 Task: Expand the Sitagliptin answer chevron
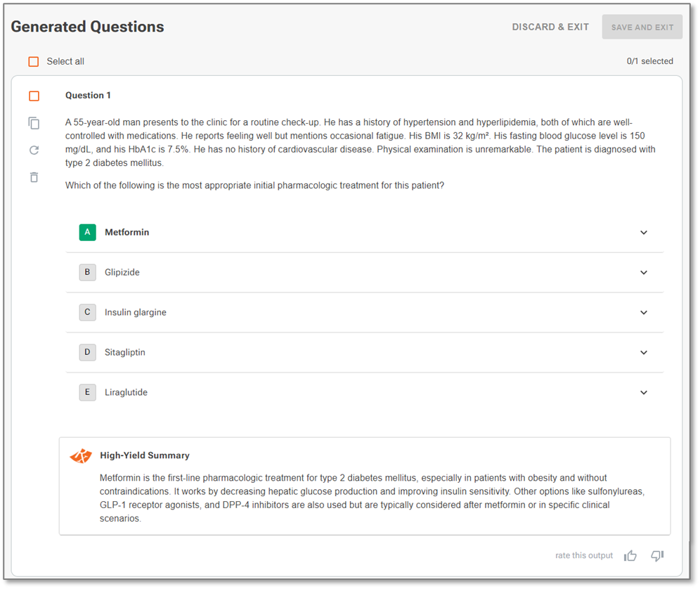[644, 352]
